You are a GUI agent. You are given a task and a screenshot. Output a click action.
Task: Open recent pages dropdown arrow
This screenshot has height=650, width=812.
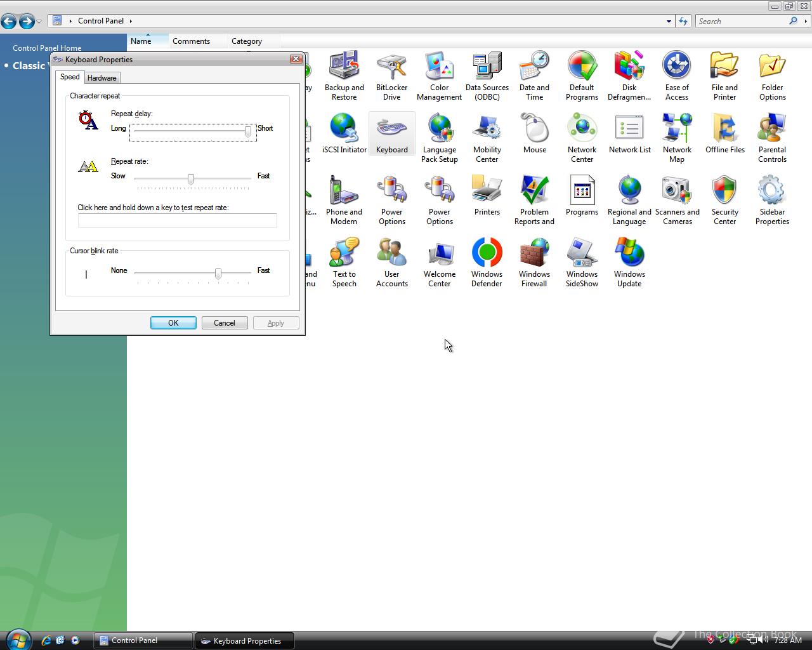point(39,22)
